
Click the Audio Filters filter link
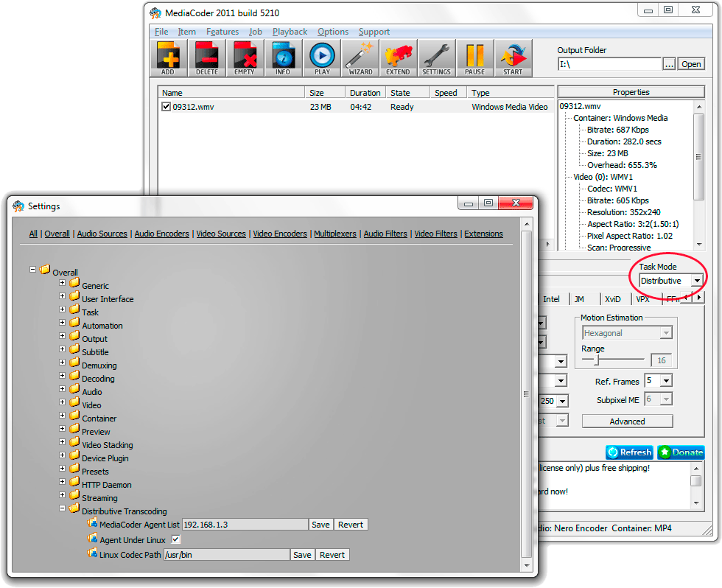385,234
